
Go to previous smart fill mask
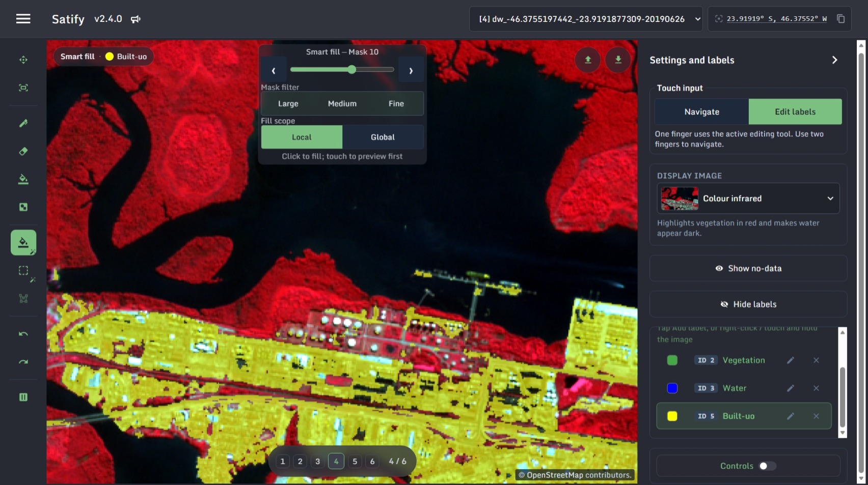274,70
